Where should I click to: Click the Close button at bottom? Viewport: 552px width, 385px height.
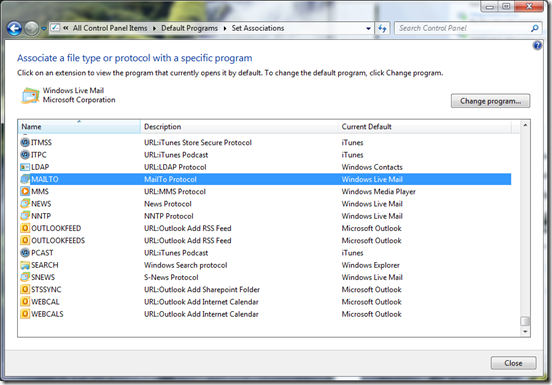[513, 363]
